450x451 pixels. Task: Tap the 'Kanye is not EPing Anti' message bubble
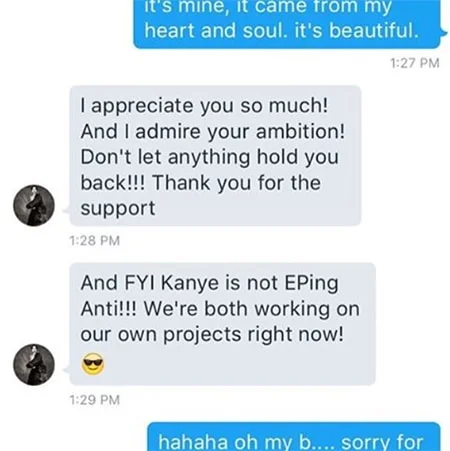[223, 324]
